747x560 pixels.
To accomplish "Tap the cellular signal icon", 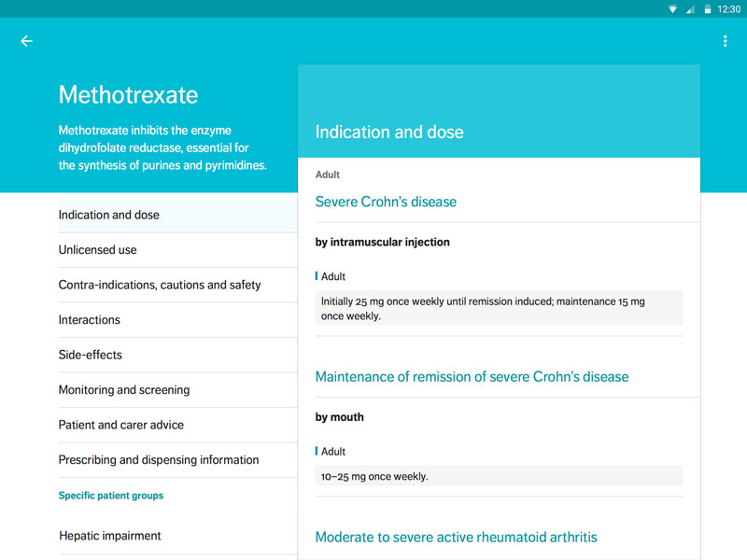I will click(x=690, y=9).
